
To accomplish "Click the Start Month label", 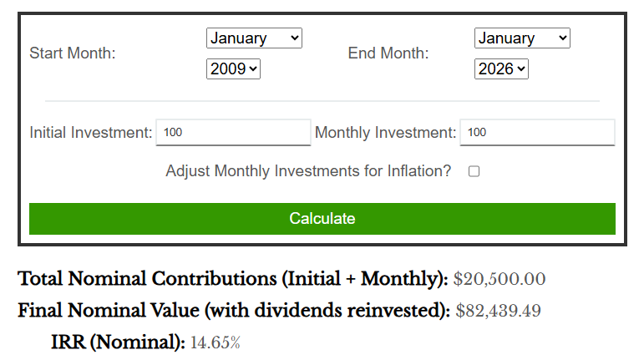I will (73, 53).
